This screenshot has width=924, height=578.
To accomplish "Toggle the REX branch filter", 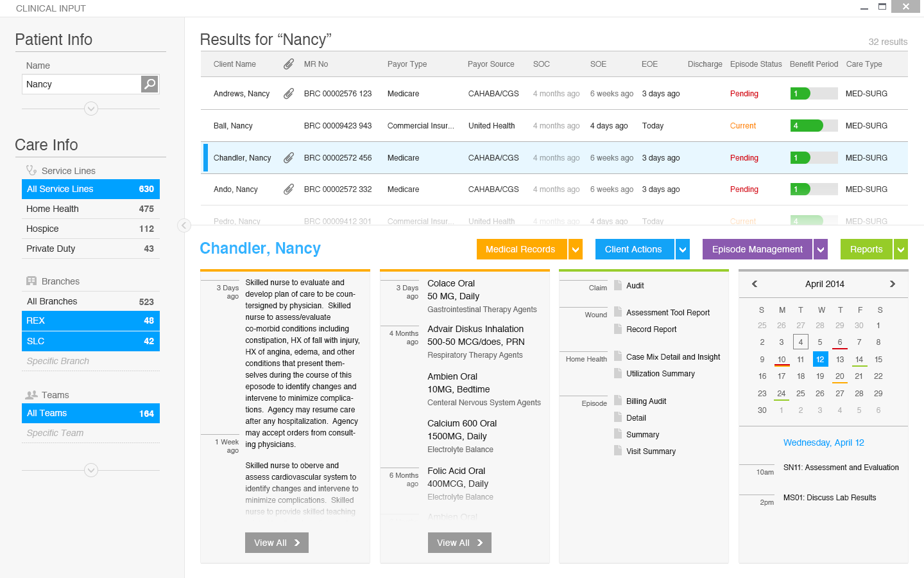I will coord(90,321).
